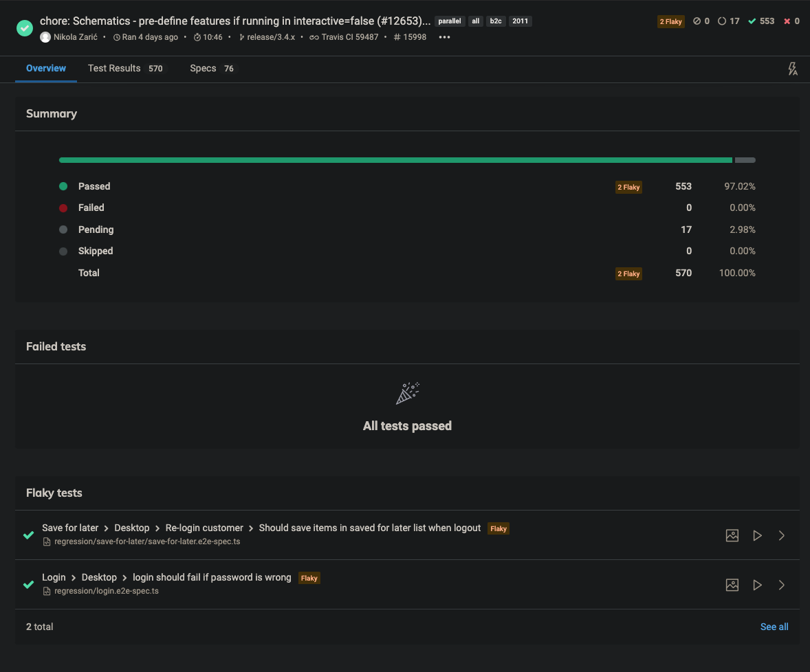Click the green run passed status icon
810x672 pixels.
point(24,28)
